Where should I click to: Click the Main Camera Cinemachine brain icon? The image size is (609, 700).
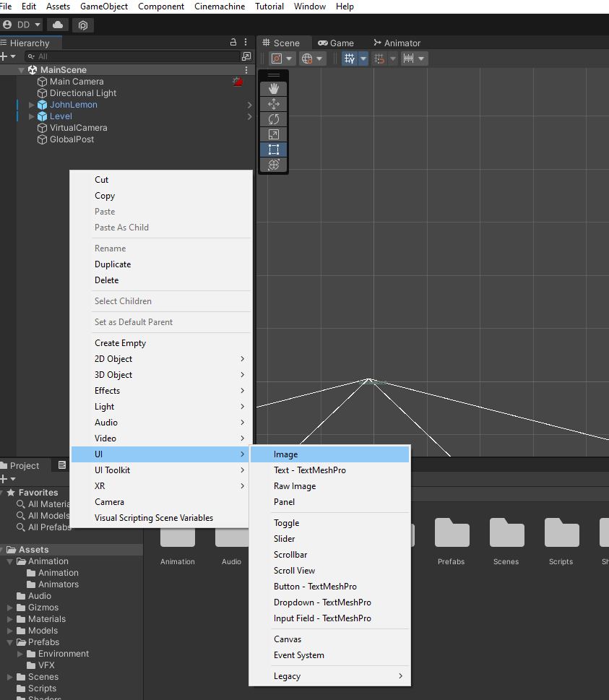coord(238,82)
